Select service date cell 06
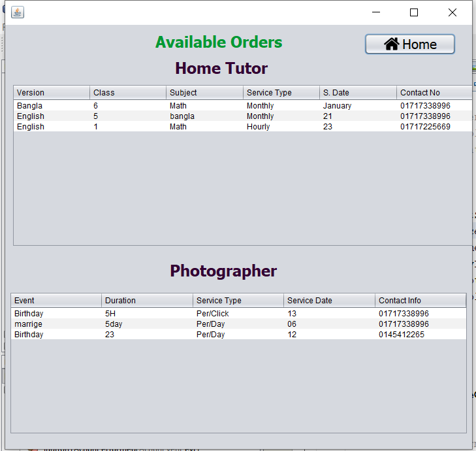The height and width of the screenshot is (451, 476). click(x=329, y=324)
